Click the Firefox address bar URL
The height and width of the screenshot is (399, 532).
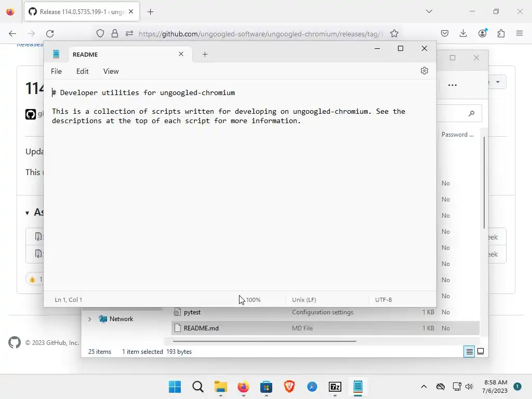pos(260,34)
